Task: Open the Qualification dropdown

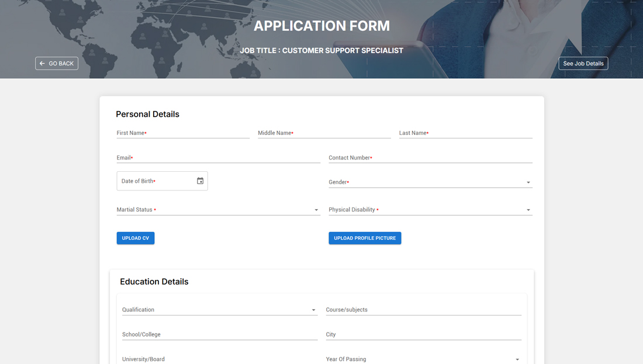Action: point(313,310)
